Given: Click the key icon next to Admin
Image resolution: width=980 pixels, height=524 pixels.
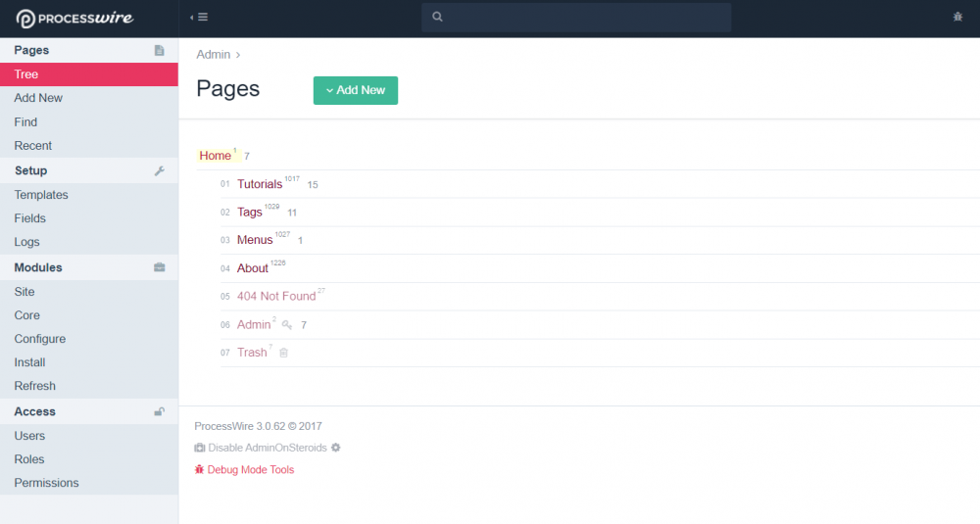Looking at the screenshot, I should (287, 324).
